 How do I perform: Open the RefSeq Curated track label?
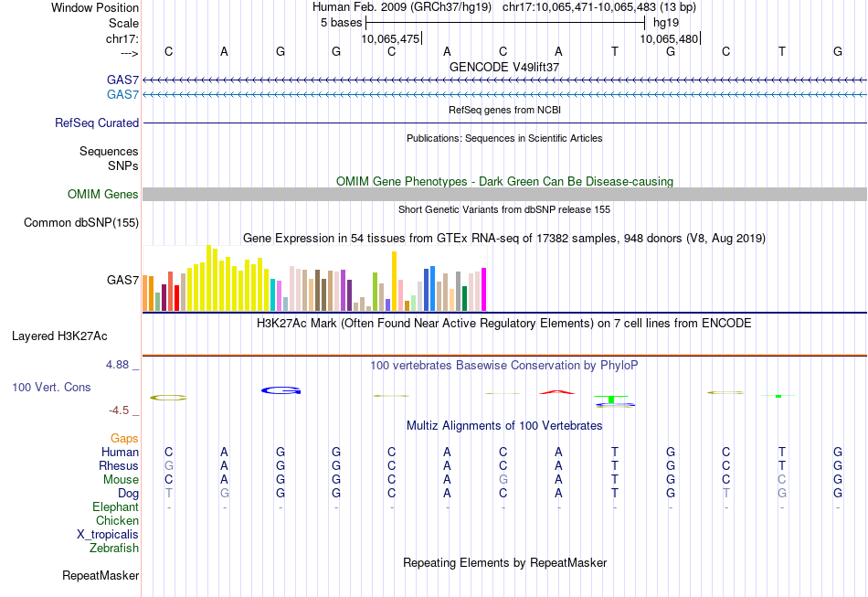coord(97,123)
